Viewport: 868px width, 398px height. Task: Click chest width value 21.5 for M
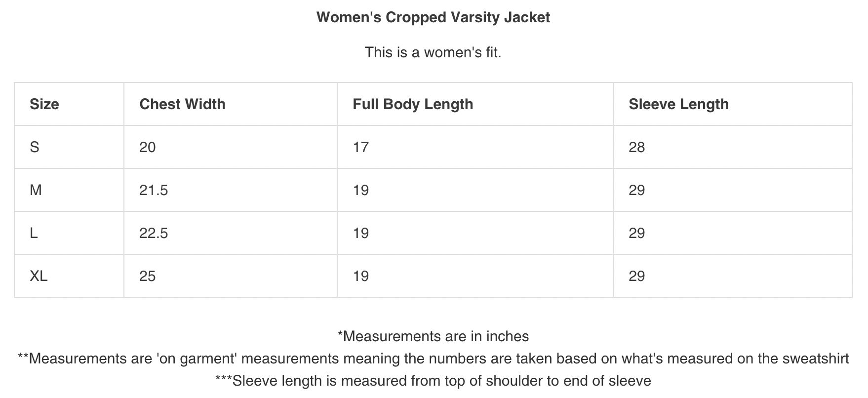(154, 190)
